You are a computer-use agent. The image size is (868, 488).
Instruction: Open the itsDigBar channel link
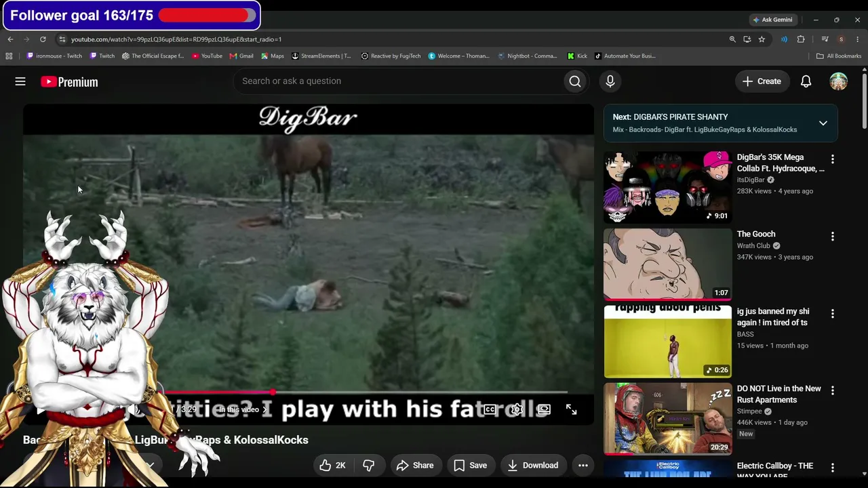click(751, 180)
